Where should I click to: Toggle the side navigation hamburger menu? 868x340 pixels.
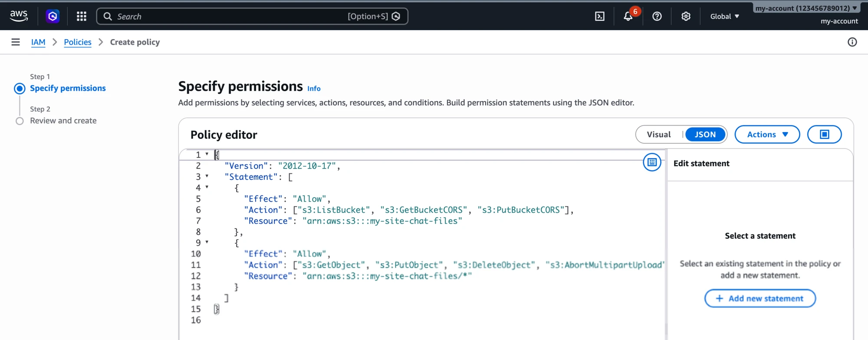click(x=16, y=42)
